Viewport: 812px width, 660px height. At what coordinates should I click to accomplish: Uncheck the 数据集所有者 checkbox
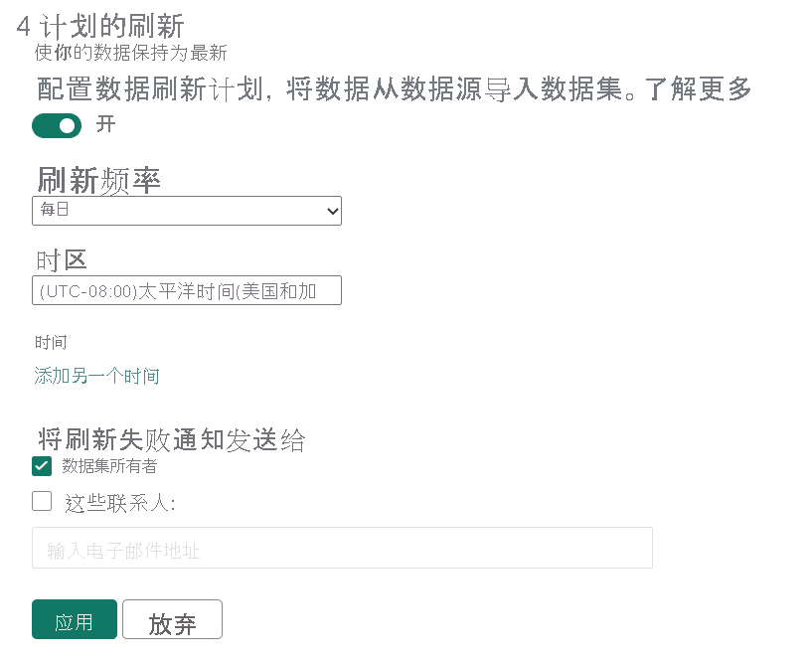(x=42, y=466)
